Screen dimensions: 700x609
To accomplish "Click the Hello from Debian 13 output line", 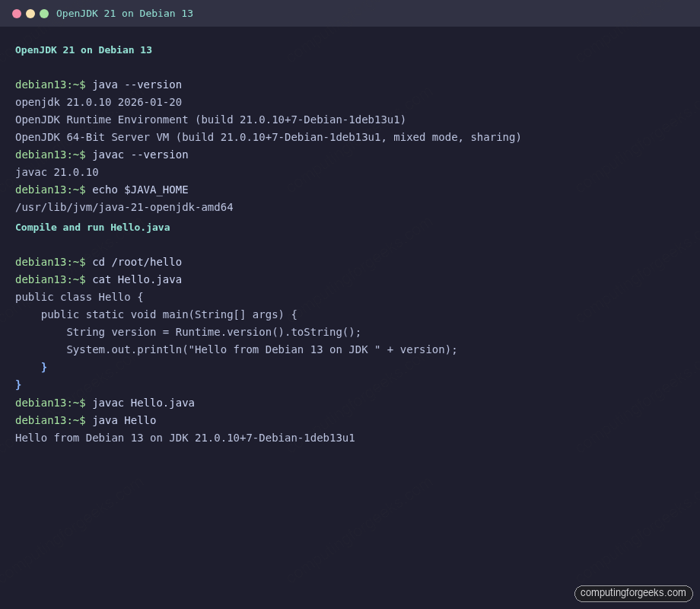I will pyautogui.click(x=185, y=438).
